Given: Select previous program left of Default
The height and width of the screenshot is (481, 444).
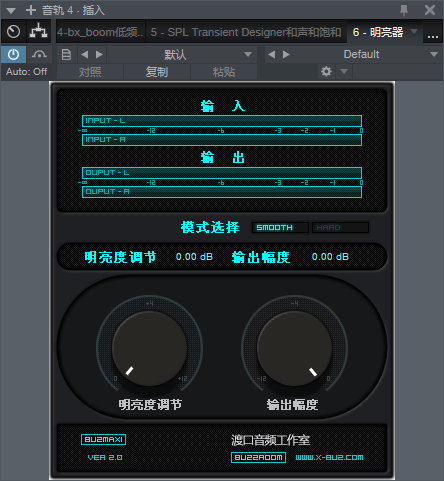Looking at the screenshot, I should tap(271, 54).
